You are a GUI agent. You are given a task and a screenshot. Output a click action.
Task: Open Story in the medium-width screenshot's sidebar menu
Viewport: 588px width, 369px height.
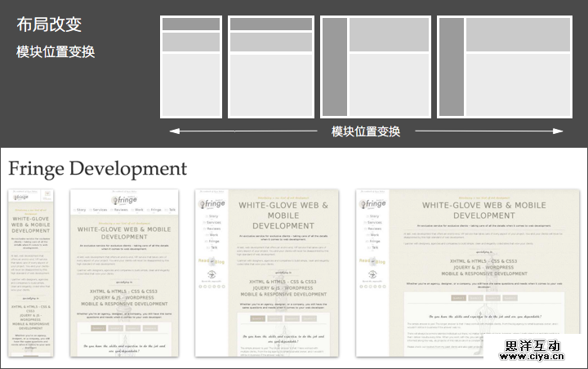[212, 216]
